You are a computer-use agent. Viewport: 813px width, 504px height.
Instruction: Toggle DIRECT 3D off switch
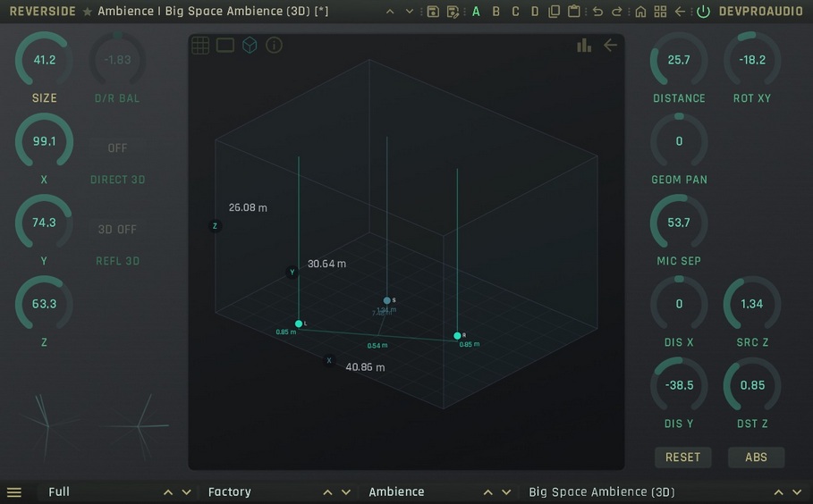point(117,148)
